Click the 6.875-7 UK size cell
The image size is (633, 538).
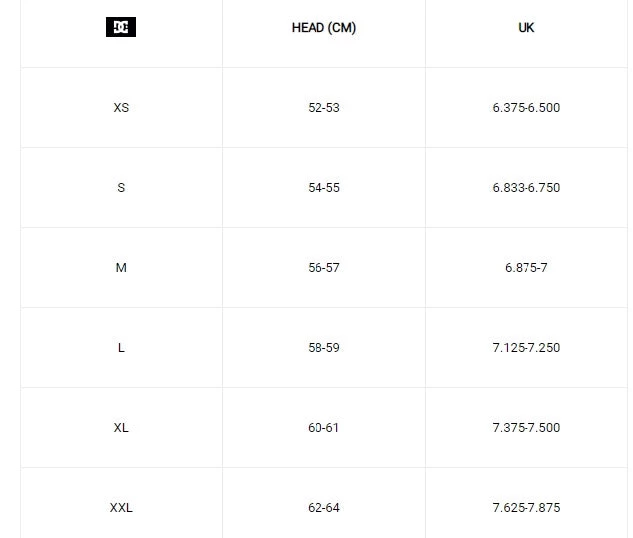[x=526, y=268]
